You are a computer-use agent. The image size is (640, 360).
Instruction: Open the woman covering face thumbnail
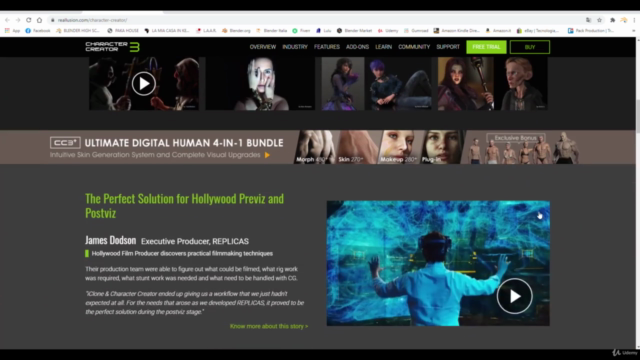click(x=260, y=84)
